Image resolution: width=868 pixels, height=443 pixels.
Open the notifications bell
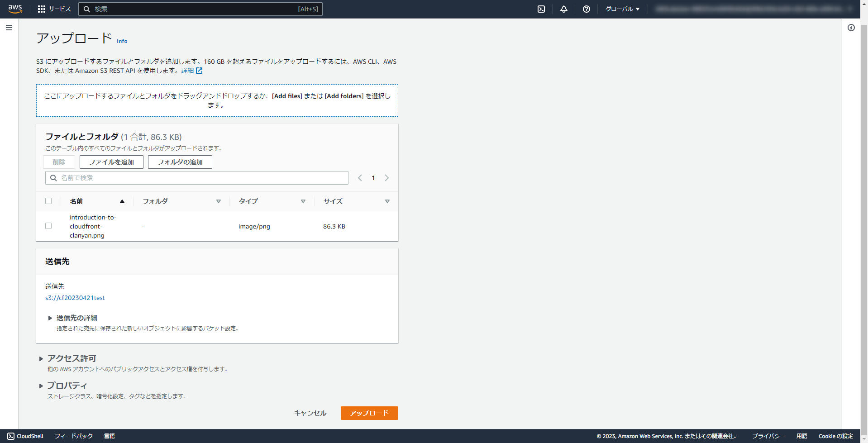[x=563, y=9]
